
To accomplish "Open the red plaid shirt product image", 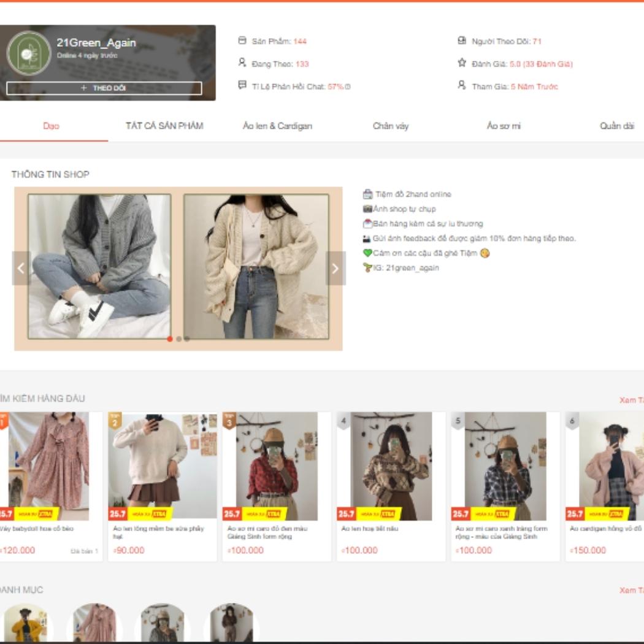I will click(x=277, y=467).
